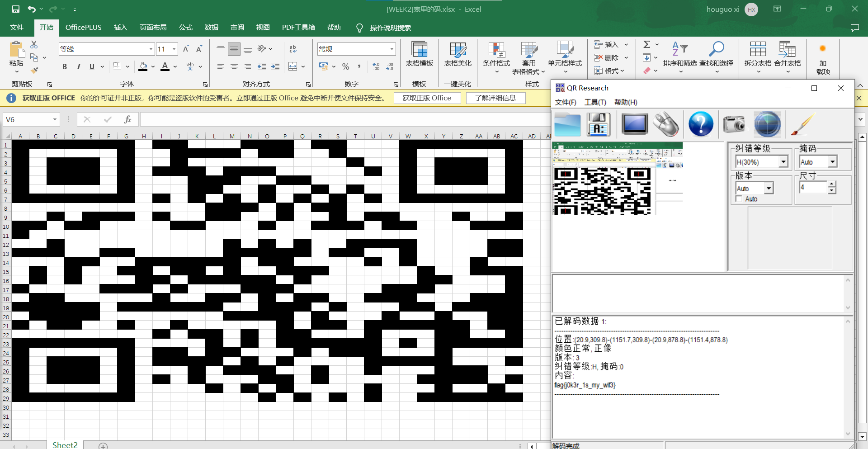Apply the fill color bucket

(143, 66)
